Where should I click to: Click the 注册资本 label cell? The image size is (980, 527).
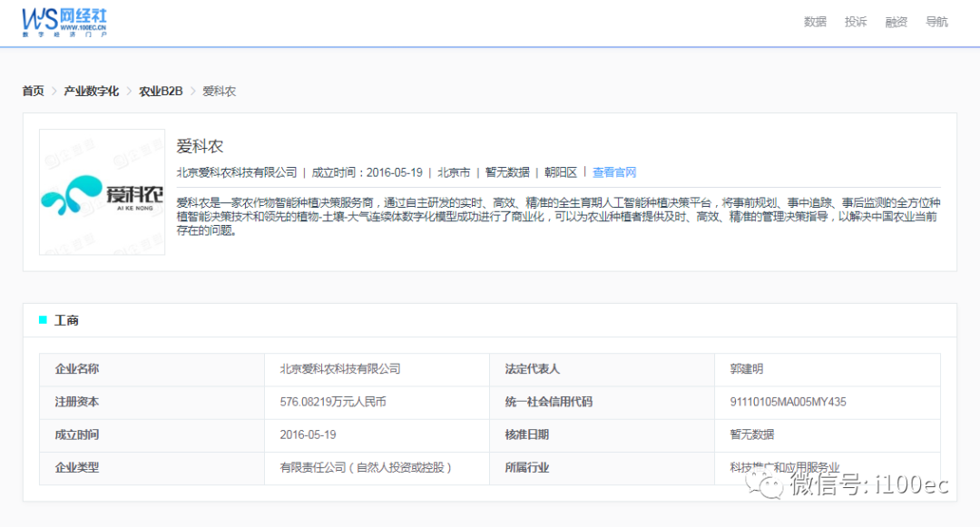point(152,403)
